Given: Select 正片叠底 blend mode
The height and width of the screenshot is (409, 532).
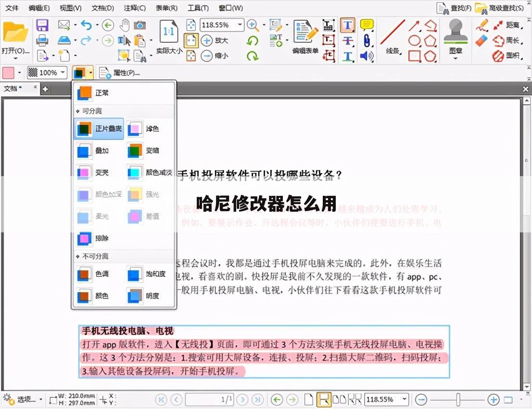Looking at the screenshot, I should pyautogui.click(x=99, y=128).
